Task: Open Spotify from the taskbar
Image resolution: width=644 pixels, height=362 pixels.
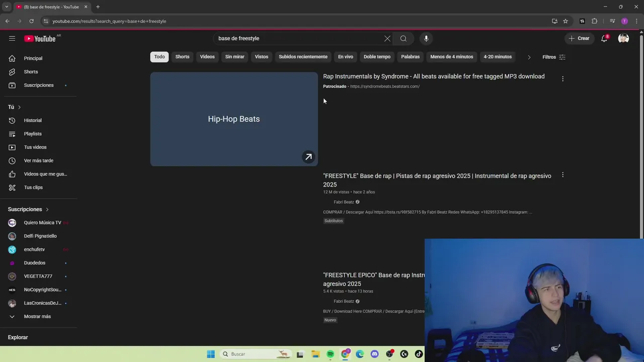Action: tap(330, 354)
